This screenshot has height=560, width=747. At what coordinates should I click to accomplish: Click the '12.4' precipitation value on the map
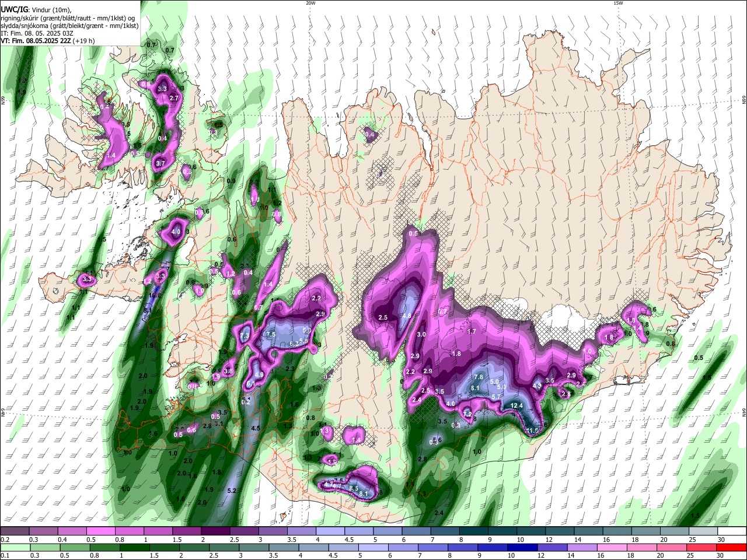(x=516, y=405)
